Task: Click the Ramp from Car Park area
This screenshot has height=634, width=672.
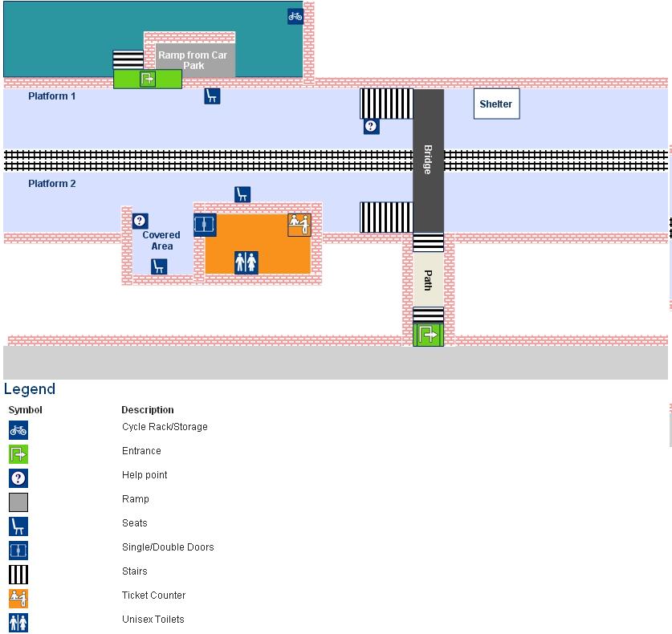Action: point(195,60)
